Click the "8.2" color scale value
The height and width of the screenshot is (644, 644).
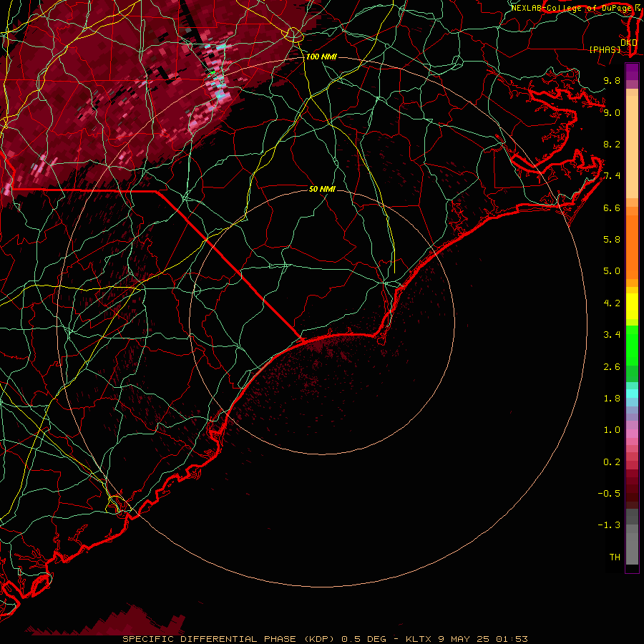pos(612,144)
